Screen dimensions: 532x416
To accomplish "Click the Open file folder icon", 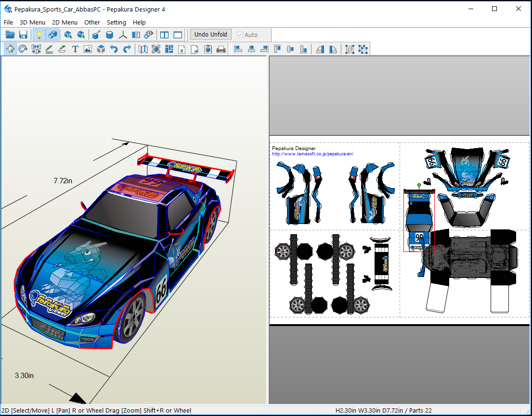I will click(x=10, y=35).
